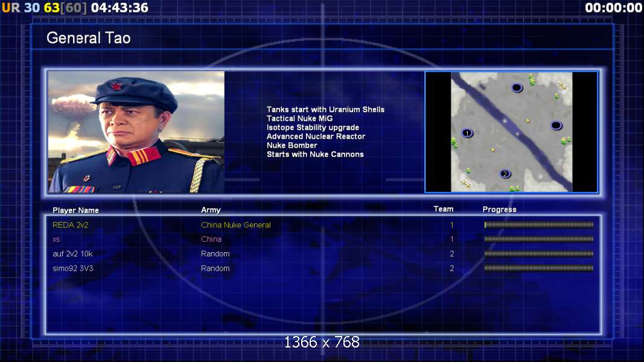
Task: Click 'China Nuke General' army entry
Action: [236, 225]
